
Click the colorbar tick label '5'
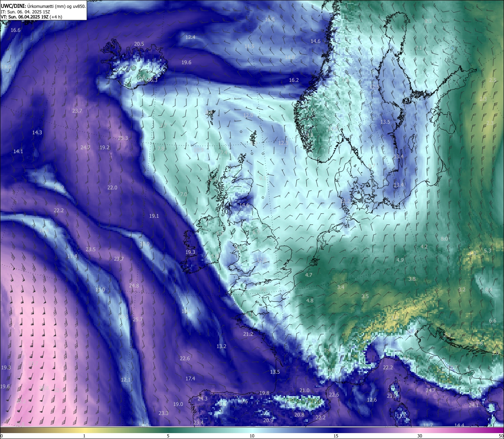click(168, 436)
